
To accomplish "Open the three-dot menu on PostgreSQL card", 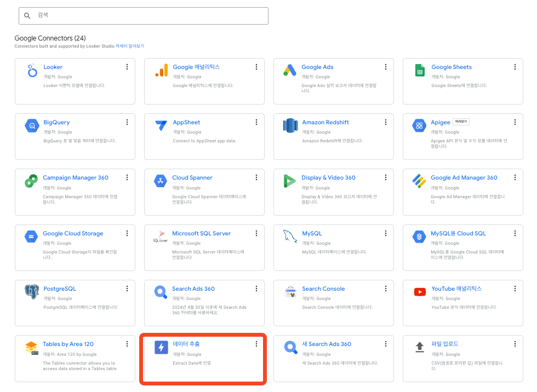I will point(127,289).
